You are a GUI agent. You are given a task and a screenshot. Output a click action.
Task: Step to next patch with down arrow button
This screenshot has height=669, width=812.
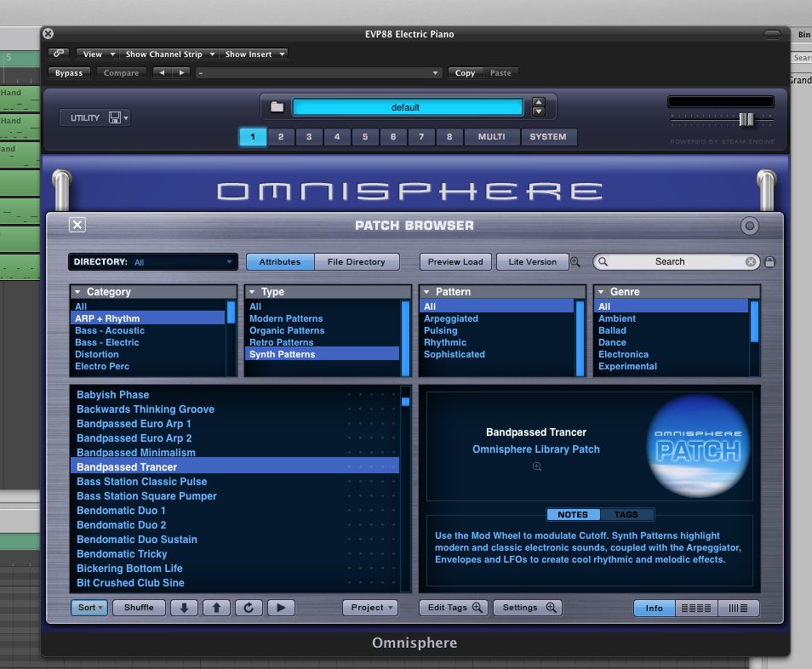184,608
